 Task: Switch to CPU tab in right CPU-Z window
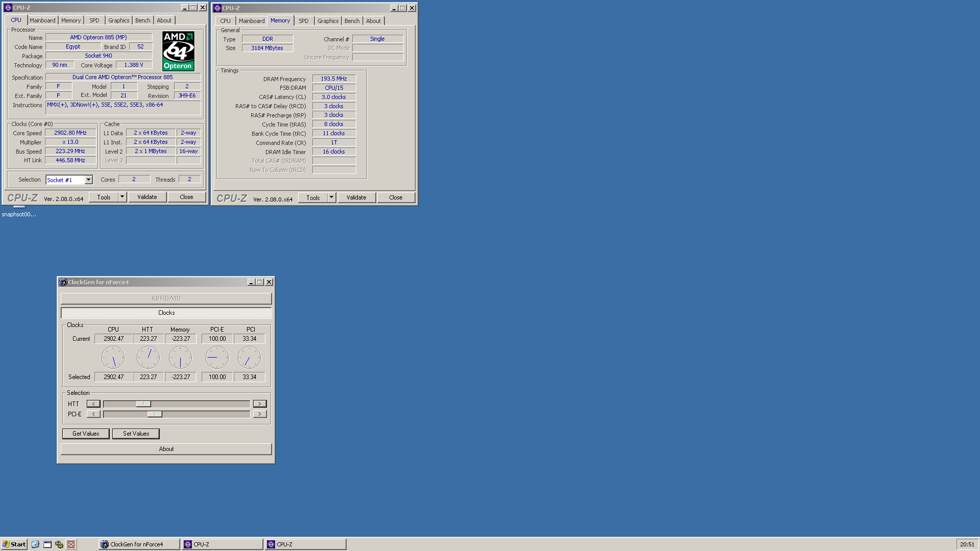coord(226,21)
